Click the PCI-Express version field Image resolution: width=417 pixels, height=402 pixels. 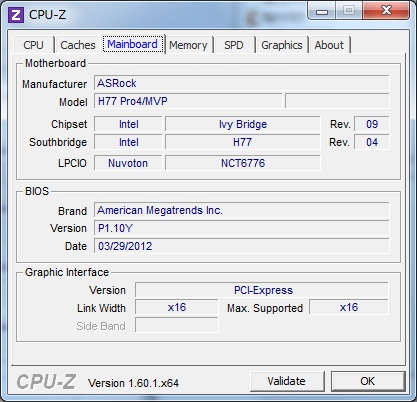tap(262, 290)
